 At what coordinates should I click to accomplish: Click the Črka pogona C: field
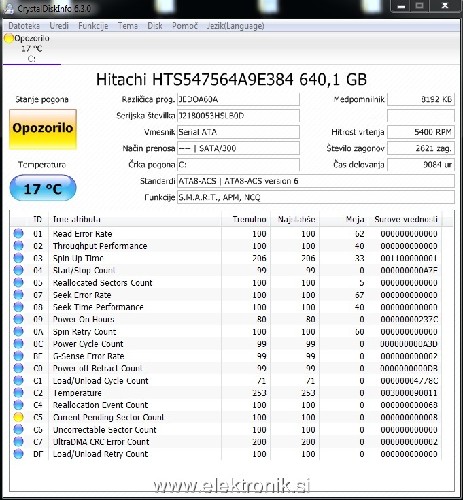[238, 165]
